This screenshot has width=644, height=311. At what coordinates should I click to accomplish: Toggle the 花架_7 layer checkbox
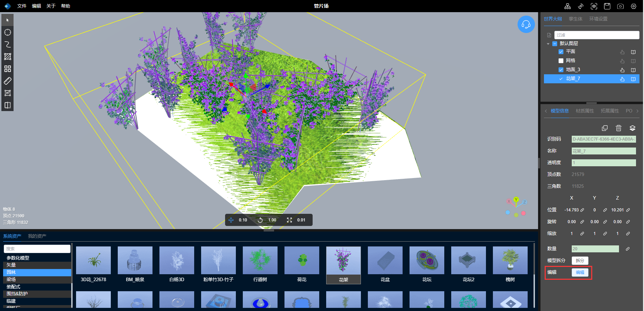pyautogui.click(x=561, y=79)
